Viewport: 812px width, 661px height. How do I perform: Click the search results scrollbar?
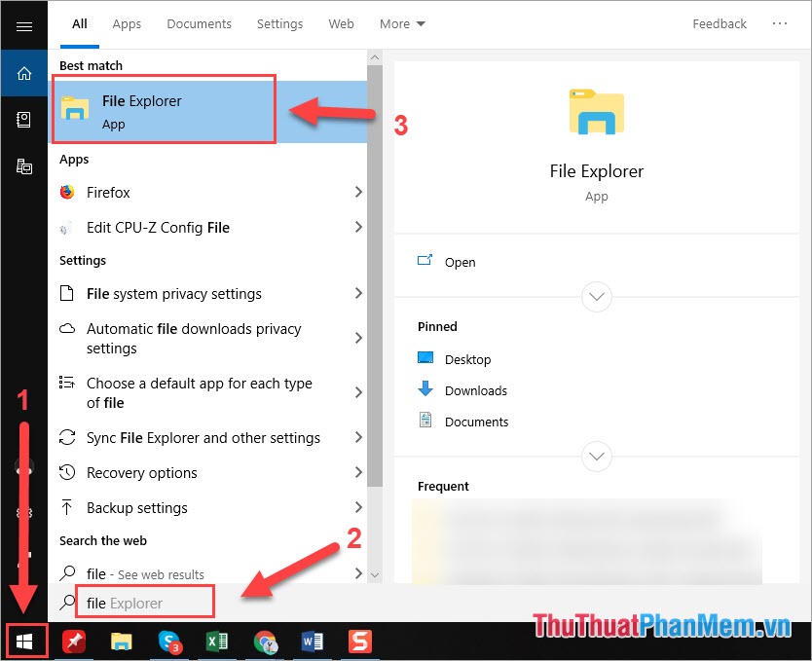375,292
